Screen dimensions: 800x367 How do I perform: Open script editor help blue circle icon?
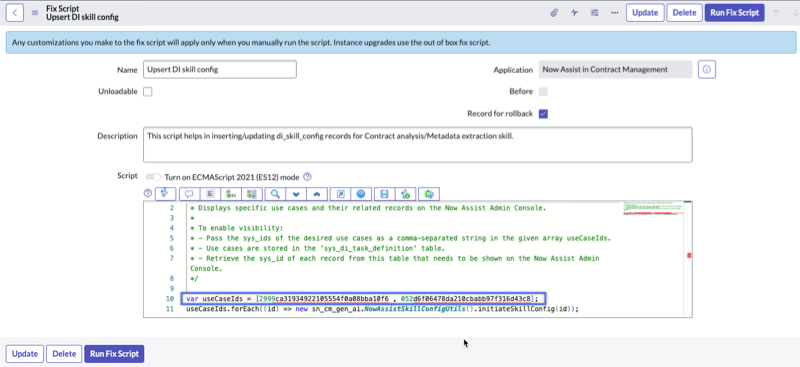click(x=361, y=193)
